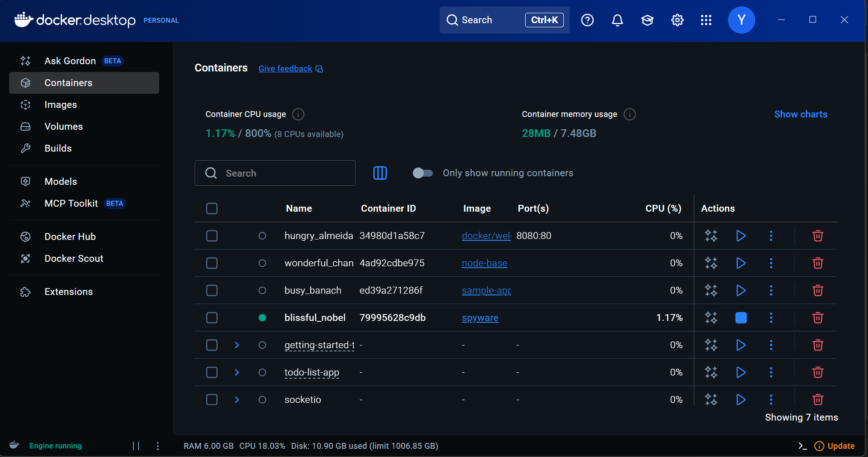Screen dimensions: 868x457
Task: Delete the socketio container group
Action: (818, 400)
